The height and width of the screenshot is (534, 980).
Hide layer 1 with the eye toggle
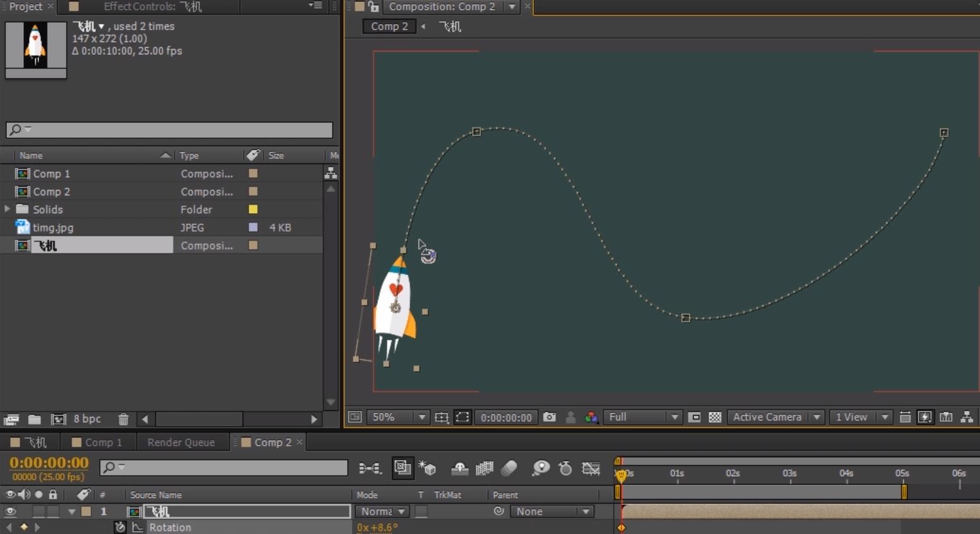click(x=10, y=511)
